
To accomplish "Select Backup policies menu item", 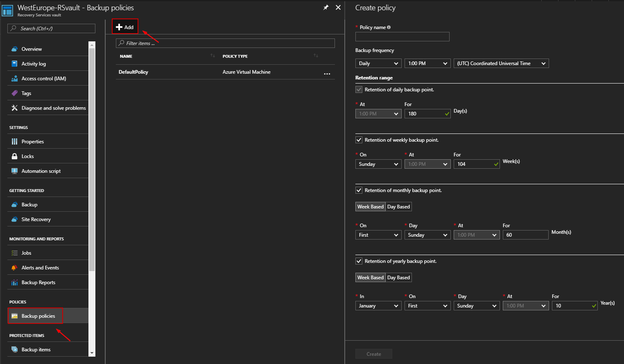I will [x=48, y=316].
